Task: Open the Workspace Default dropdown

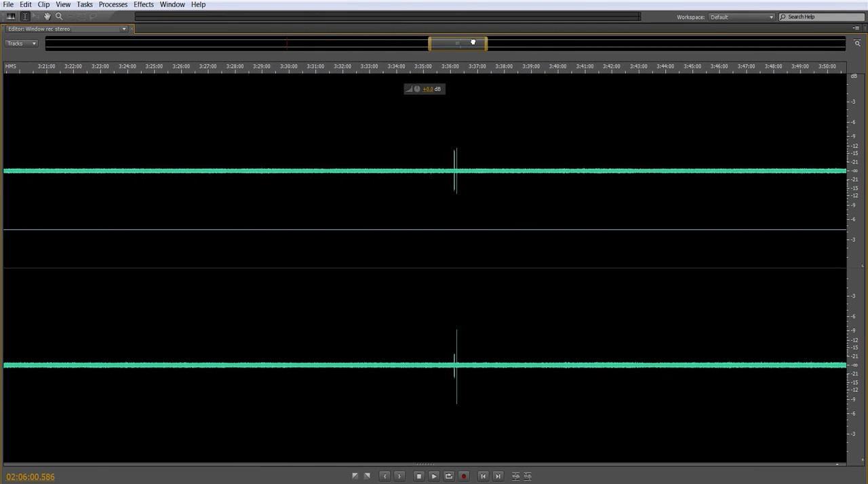Action: [x=741, y=17]
